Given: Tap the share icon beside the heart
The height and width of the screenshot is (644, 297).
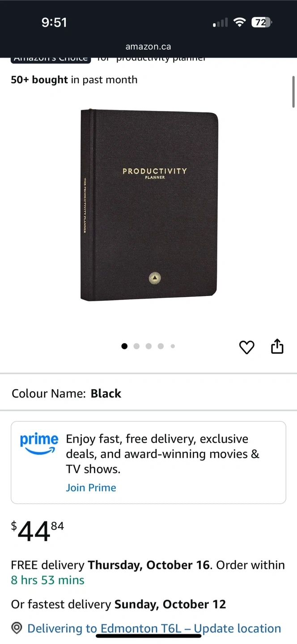Looking at the screenshot, I should tap(277, 347).
